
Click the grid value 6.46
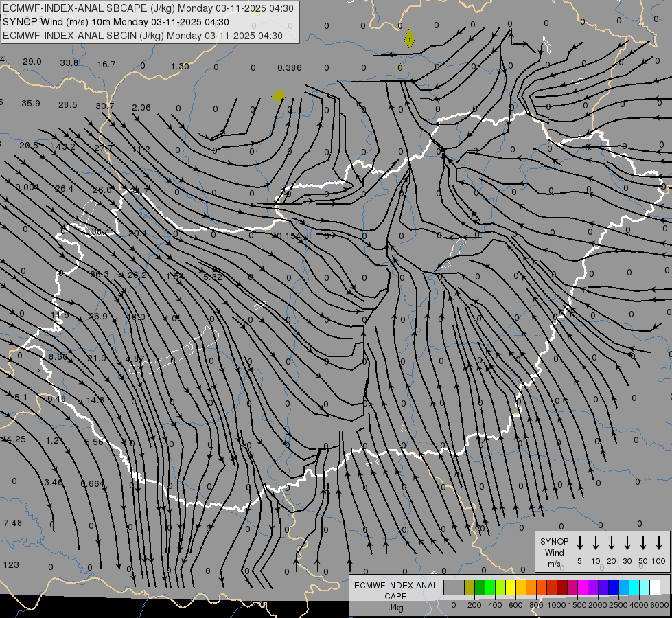point(56,399)
